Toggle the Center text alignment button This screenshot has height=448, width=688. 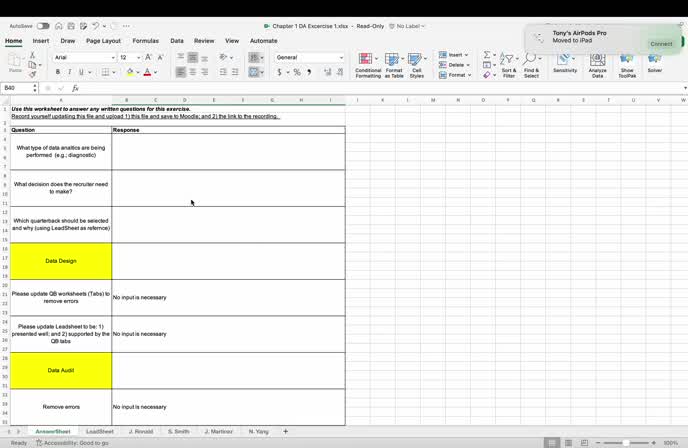pyautogui.click(x=193, y=72)
